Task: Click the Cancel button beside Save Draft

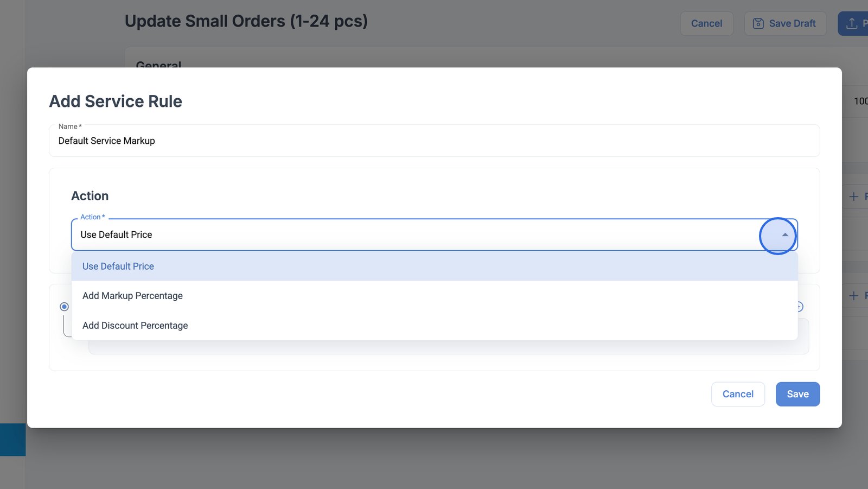Action: tap(706, 23)
